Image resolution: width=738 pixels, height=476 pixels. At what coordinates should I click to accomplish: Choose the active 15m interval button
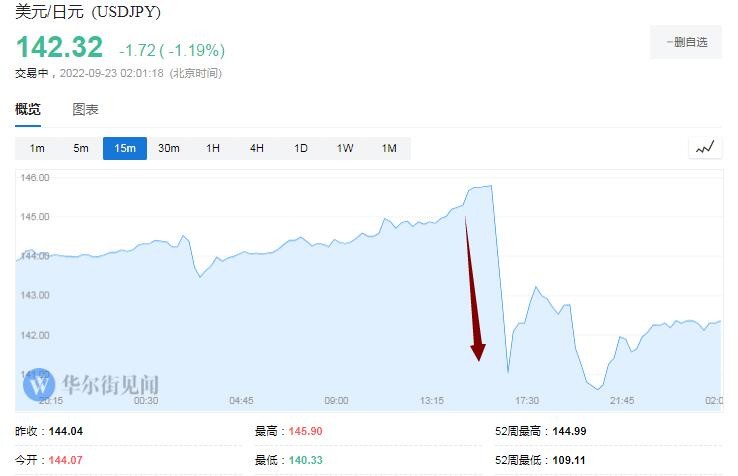[125, 149]
